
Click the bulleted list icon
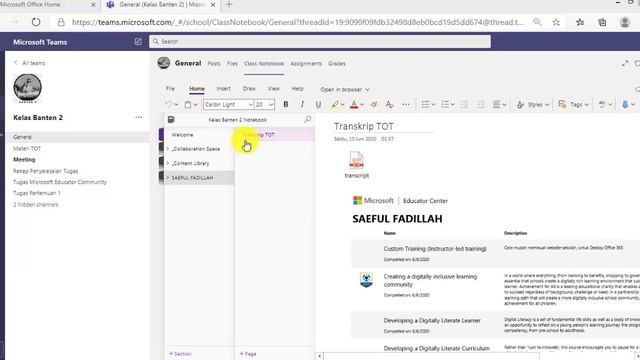tap(425, 104)
